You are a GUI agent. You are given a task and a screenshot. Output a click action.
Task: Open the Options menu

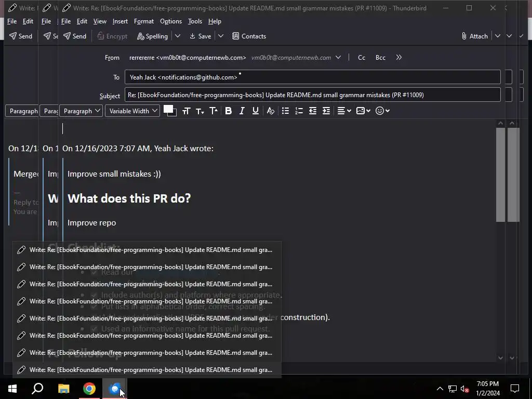click(170, 21)
